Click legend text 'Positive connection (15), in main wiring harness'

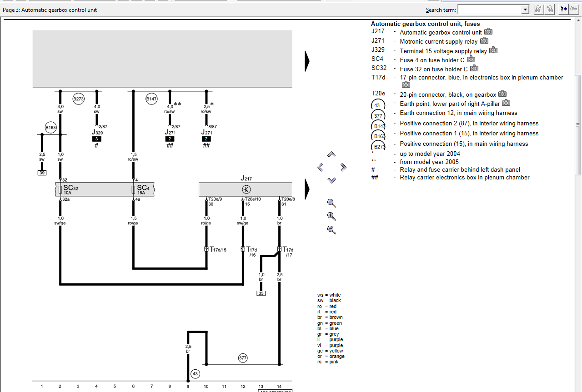click(x=464, y=144)
